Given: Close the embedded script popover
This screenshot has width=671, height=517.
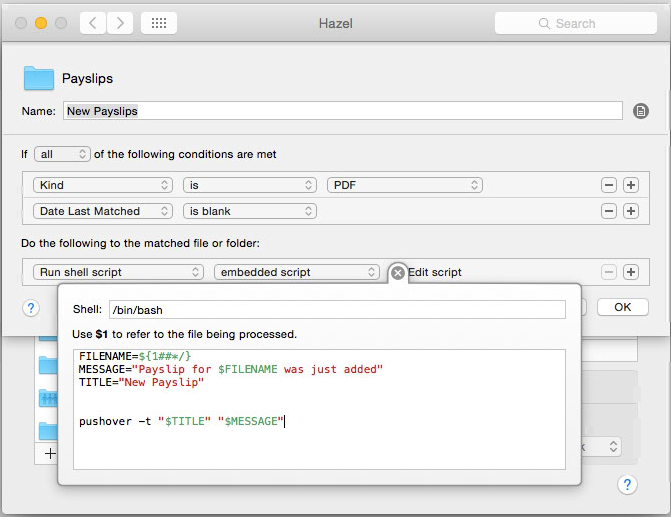Looking at the screenshot, I should click(x=397, y=272).
